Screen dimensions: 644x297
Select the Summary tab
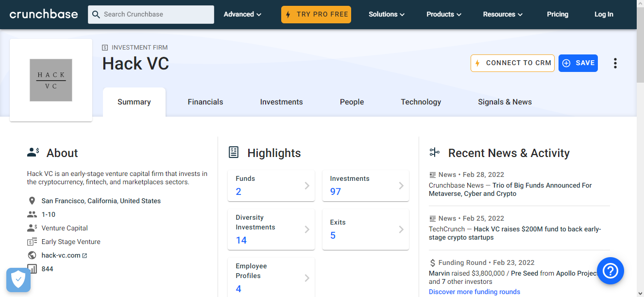pos(134,102)
